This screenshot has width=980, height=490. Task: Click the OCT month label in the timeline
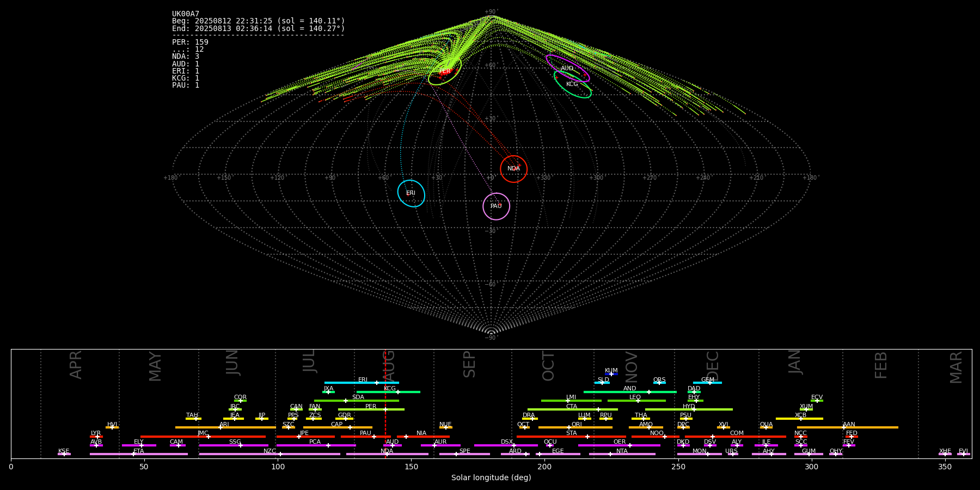pyautogui.click(x=548, y=366)
